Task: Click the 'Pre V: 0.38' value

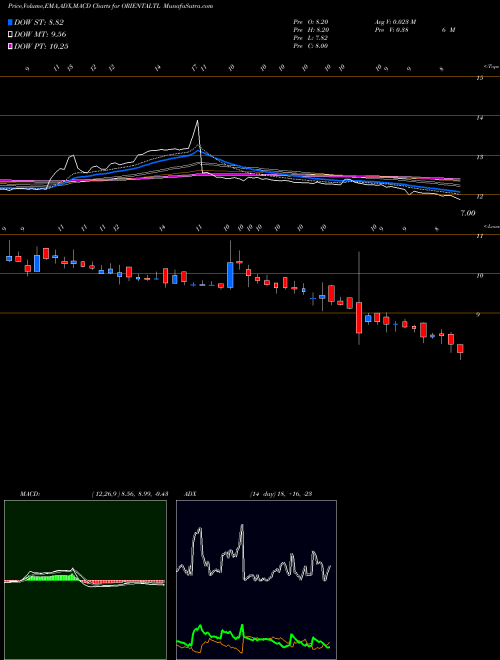Action: pyautogui.click(x=391, y=30)
